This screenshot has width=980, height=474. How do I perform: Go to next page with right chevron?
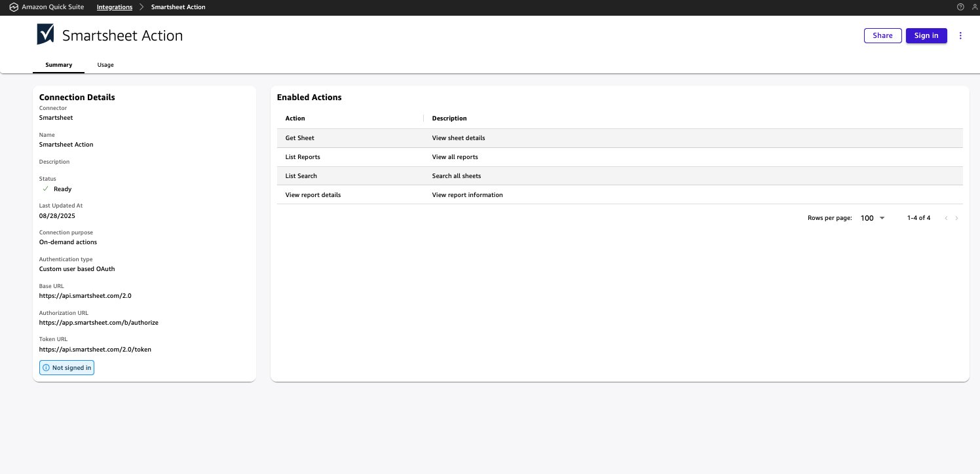click(x=956, y=218)
